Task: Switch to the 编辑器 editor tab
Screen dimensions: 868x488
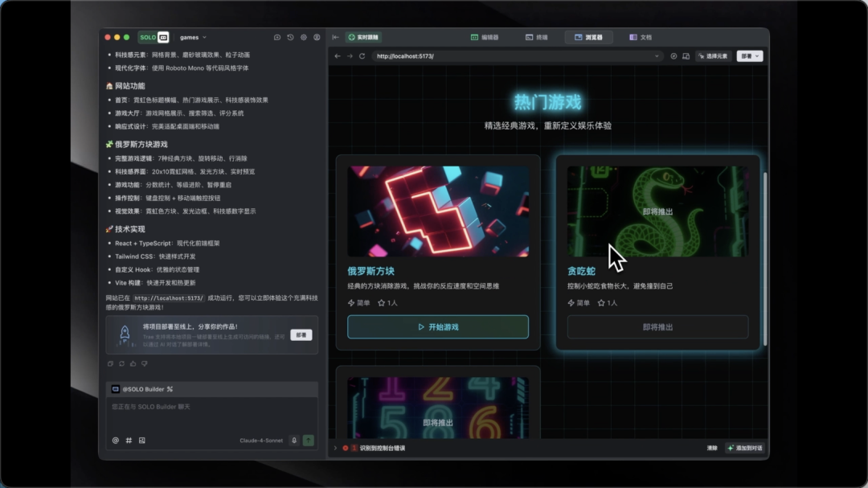Action: pos(485,37)
